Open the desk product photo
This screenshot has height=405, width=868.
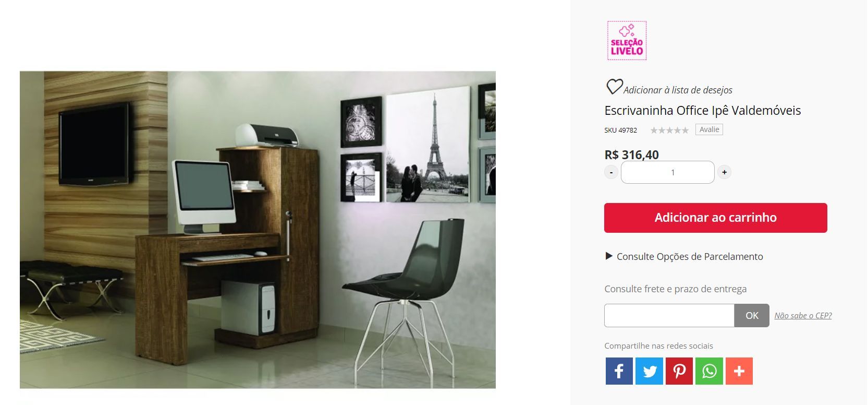[258, 230]
